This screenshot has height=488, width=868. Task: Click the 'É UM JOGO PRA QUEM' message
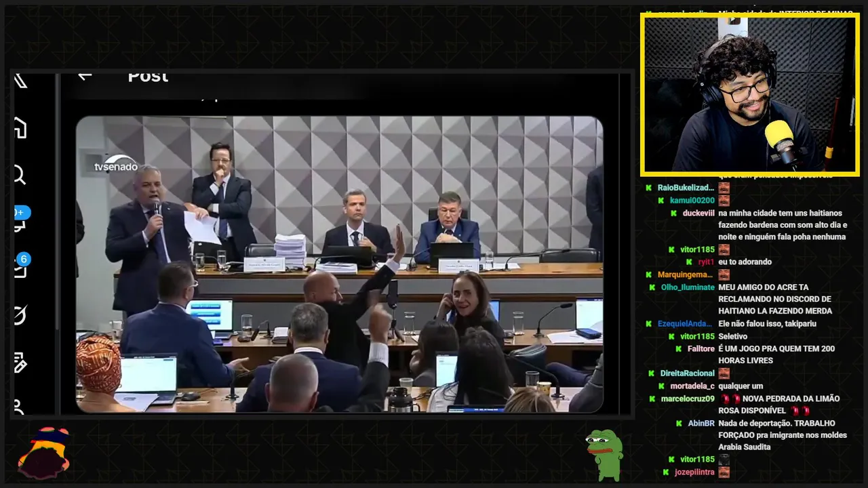(x=776, y=355)
